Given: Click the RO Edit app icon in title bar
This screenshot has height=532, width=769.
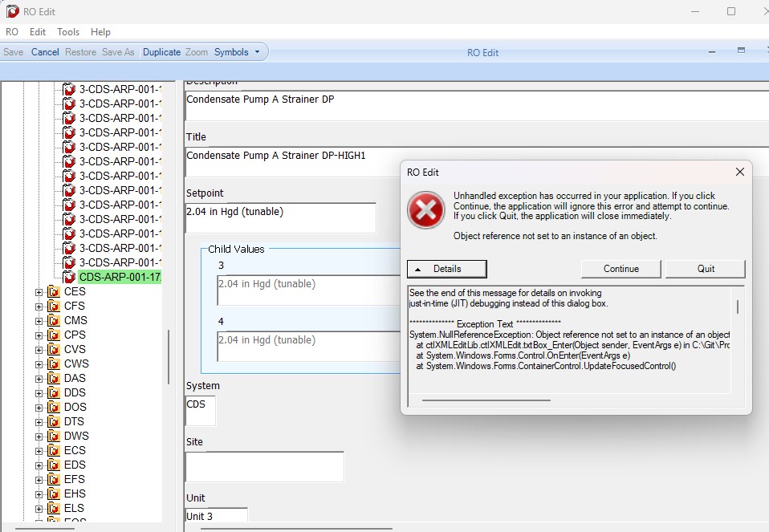Looking at the screenshot, I should pos(13,11).
